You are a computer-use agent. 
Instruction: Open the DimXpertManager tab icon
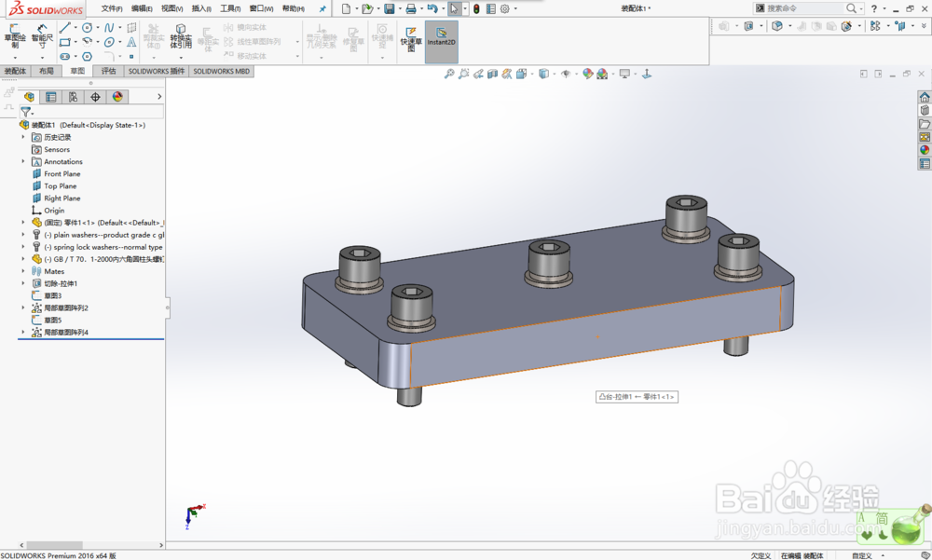tap(95, 97)
